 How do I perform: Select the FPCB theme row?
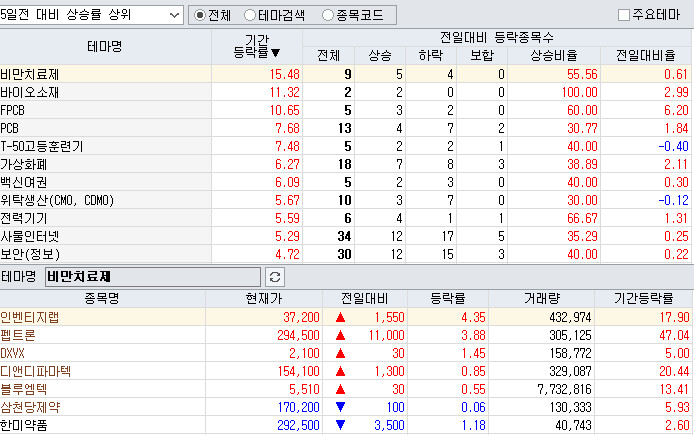[x=345, y=110]
